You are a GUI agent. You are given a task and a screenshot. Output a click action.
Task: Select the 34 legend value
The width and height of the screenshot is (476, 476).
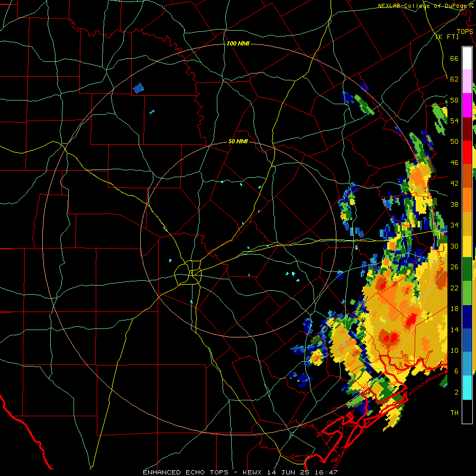(x=454, y=225)
